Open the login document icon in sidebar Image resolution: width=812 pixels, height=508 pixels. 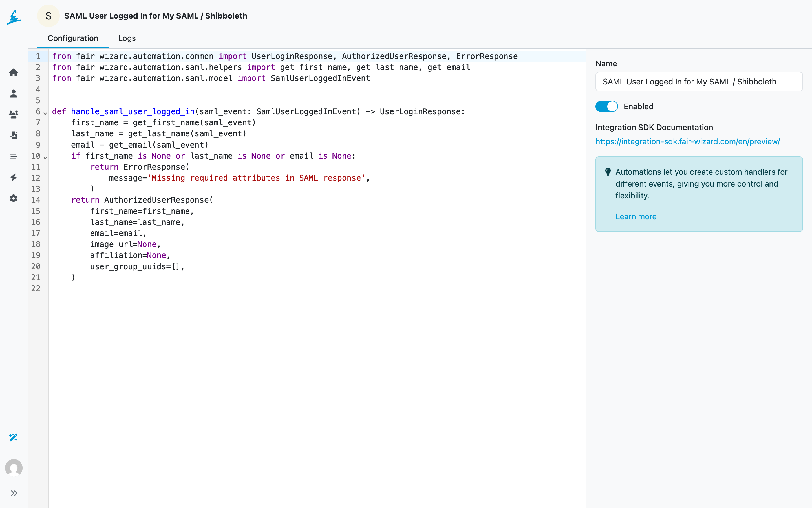14,135
